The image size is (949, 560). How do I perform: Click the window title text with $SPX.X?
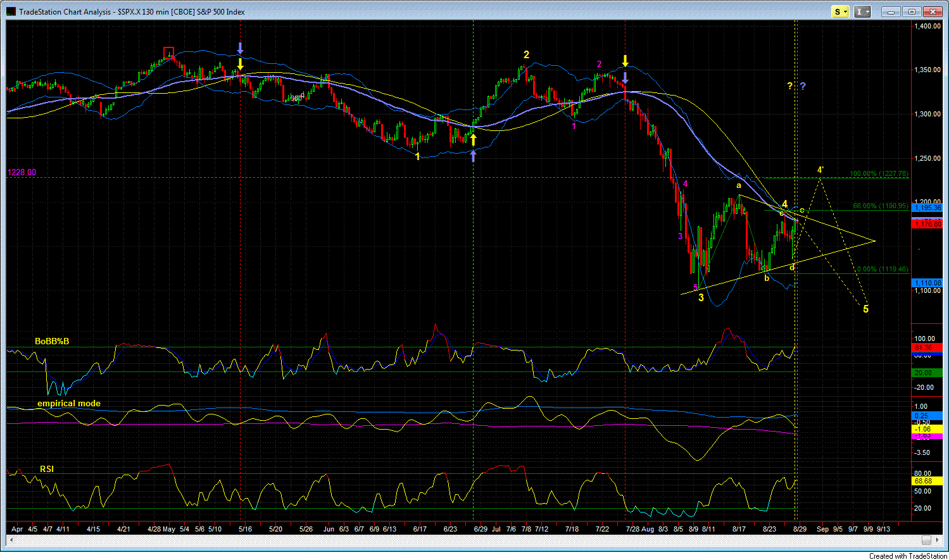coord(132,11)
